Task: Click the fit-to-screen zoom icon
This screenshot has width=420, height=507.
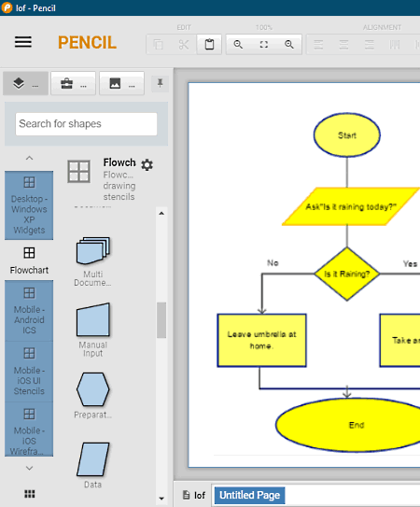Action: click(x=264, y=44)
